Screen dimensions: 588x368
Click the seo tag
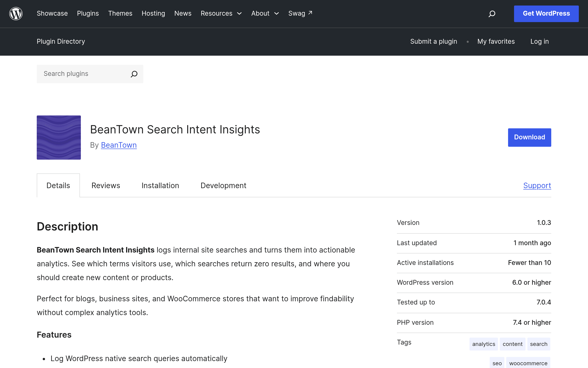(497, 363)
